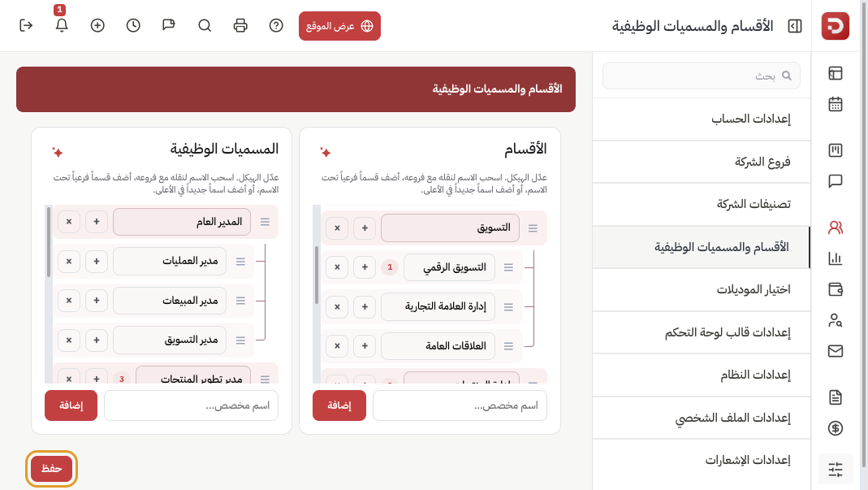The height and width of the screenshot is (490, 868).
Task: Open إعدادات قالب لوحة التحكم menu item
Action: pyautogui.click(x=702, y=332)
